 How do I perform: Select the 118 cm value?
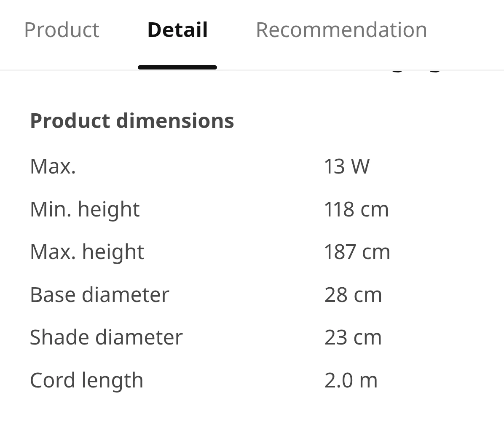[x=356, y=209]
